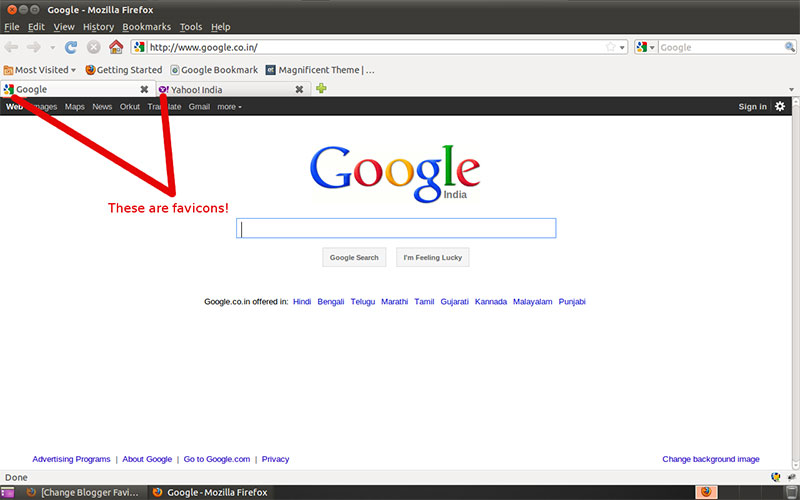
Task: Select Google - Mozilla Firefox taskbar window
Action: pyautogui.click(x=210, y=492)
